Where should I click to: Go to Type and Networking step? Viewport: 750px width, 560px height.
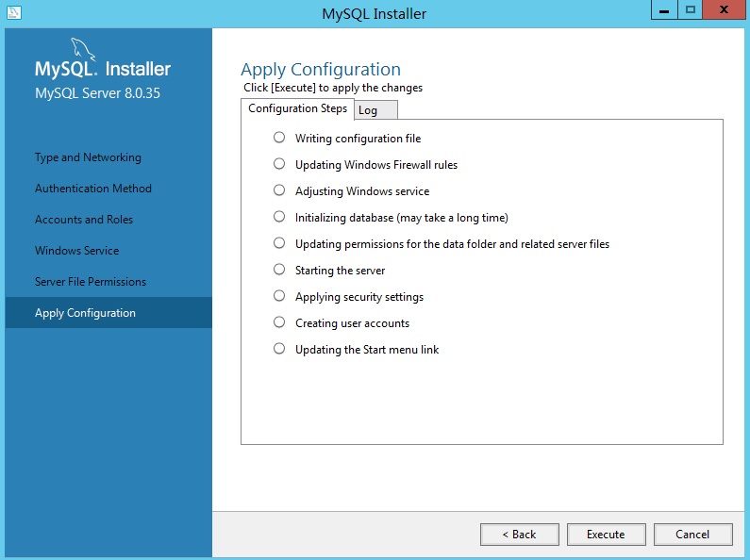click(x=88, y=157)
